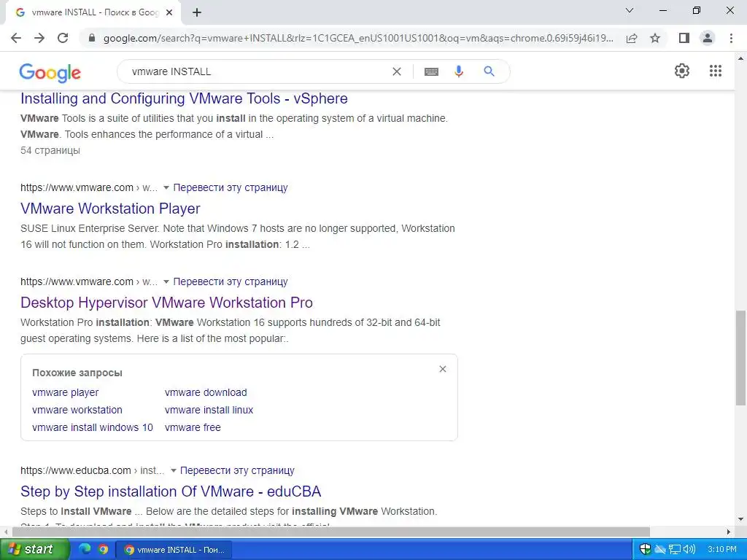Open the Chrome profile avatar
This screenshot has height=560, width=747.
(708, 38)
